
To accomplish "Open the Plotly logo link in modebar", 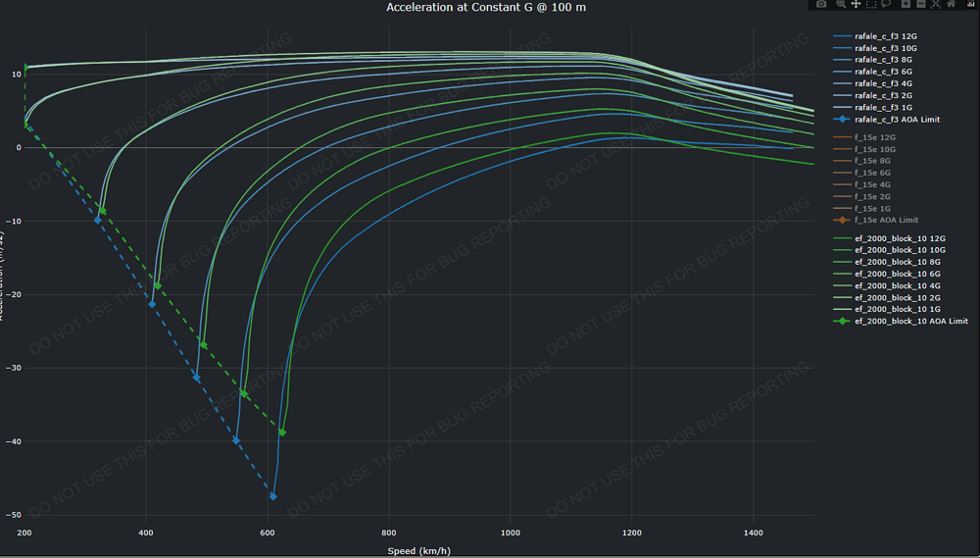I will [x=970, y=4].
